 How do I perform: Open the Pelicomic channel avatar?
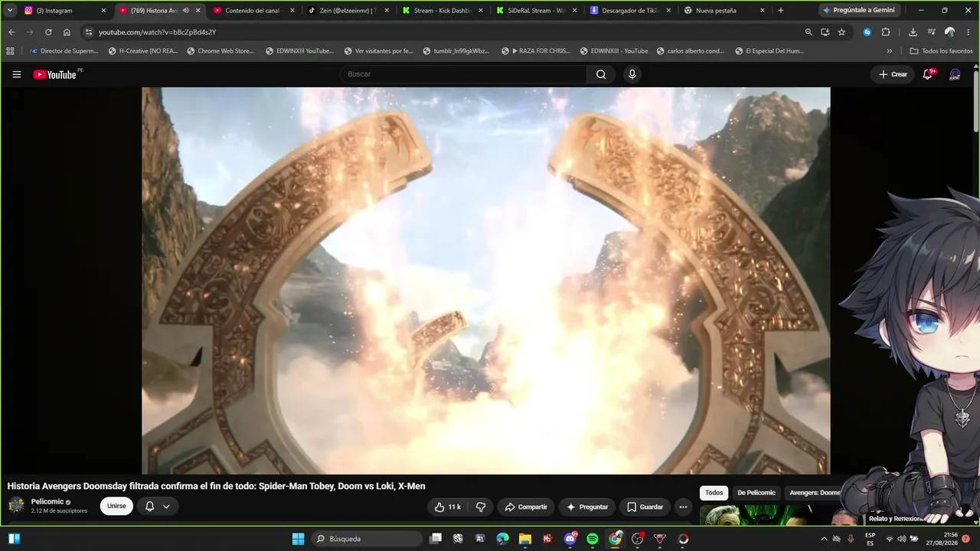click(16, 505)
